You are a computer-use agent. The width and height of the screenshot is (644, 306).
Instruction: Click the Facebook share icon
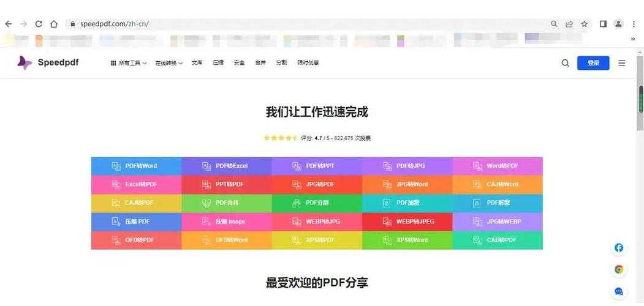pyautogui.click(x=619, y=248)
